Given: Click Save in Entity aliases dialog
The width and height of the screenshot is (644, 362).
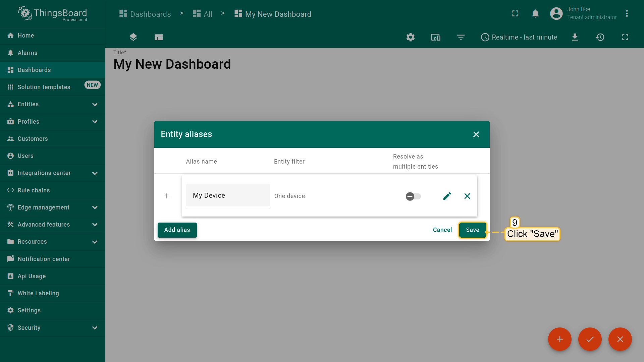Looking at the screenshot, I should [472, 230].
